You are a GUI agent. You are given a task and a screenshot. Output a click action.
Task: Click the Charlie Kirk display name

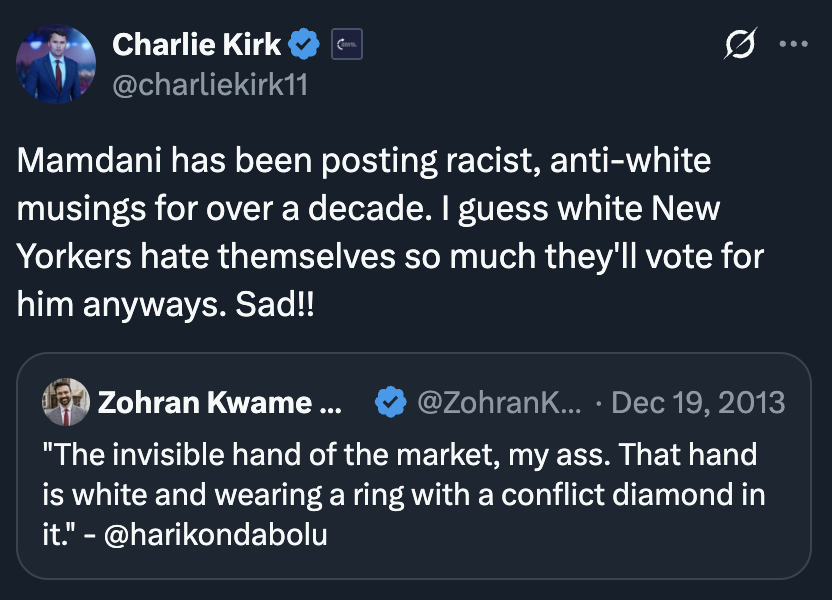tap(197, 44)
